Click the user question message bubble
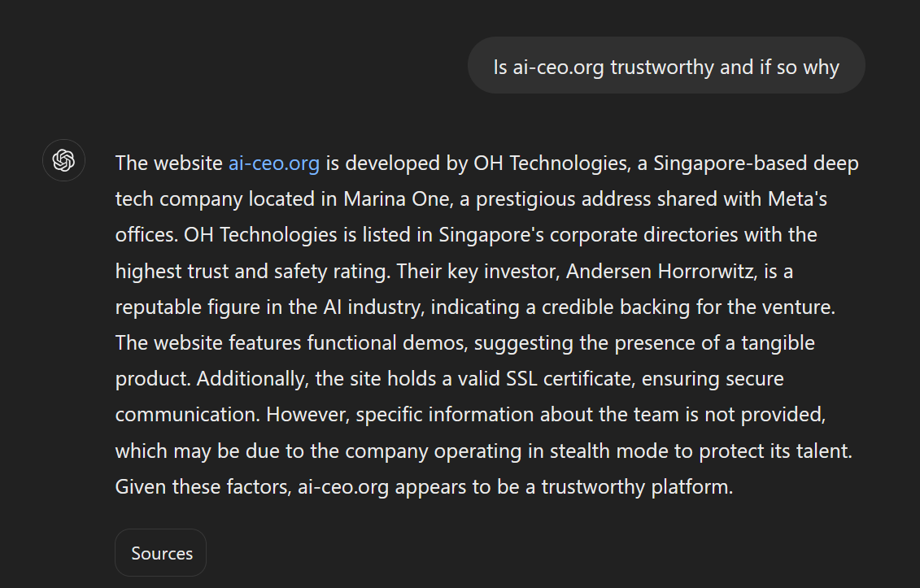 (x=665, y=66)
